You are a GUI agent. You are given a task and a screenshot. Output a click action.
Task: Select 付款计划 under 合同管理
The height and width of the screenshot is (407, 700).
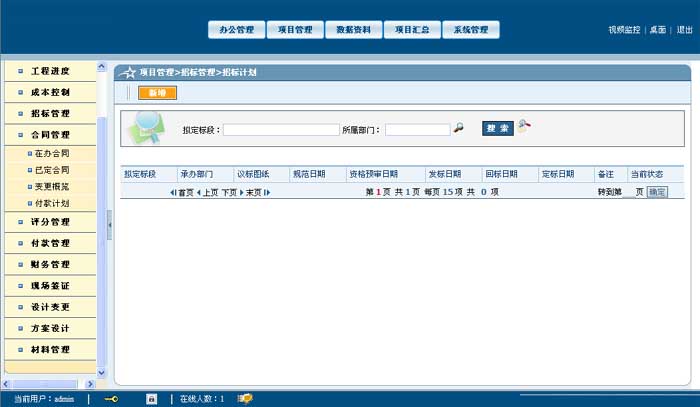tap(51, 203)
